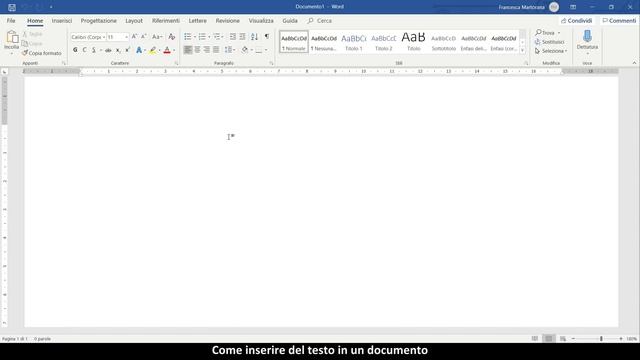Switch to Inserisci tab
The width and height of the screenshot is (640, 360).
tap(62, 20)
